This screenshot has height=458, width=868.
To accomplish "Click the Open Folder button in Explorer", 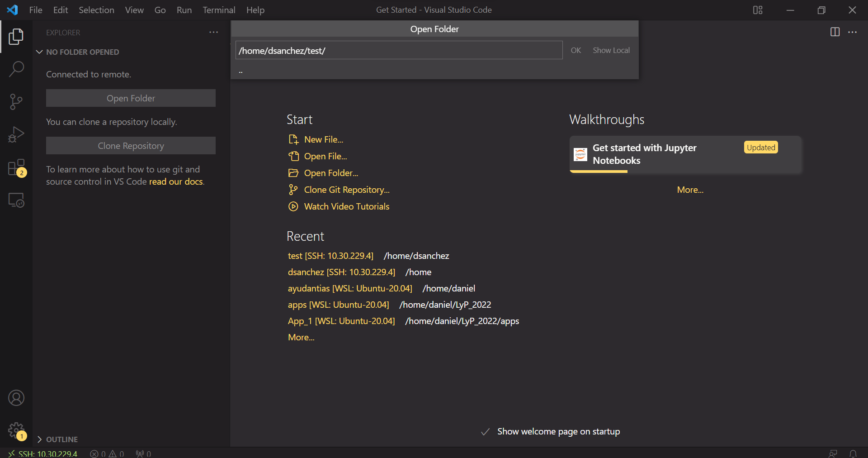I will click(x=131, y=98).
